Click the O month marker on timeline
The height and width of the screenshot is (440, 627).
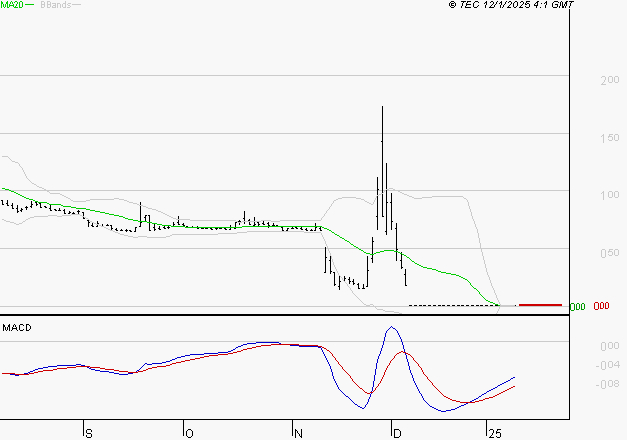(190, 434)
